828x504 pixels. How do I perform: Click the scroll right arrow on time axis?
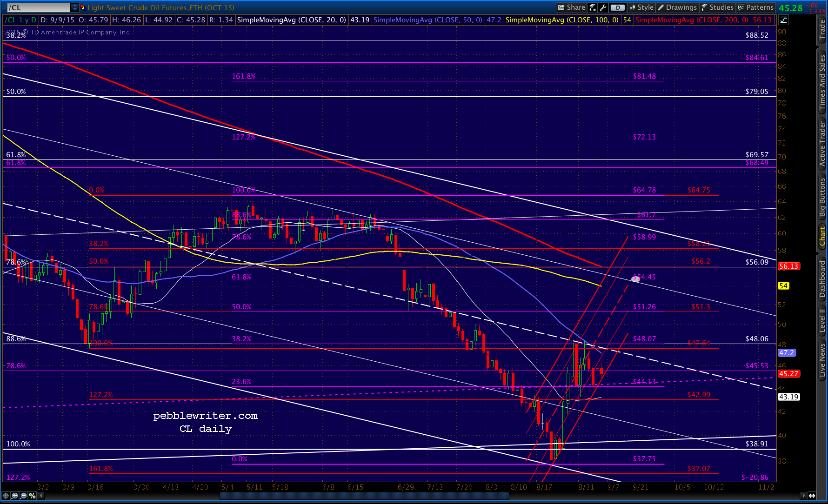[x=803, y=496]
